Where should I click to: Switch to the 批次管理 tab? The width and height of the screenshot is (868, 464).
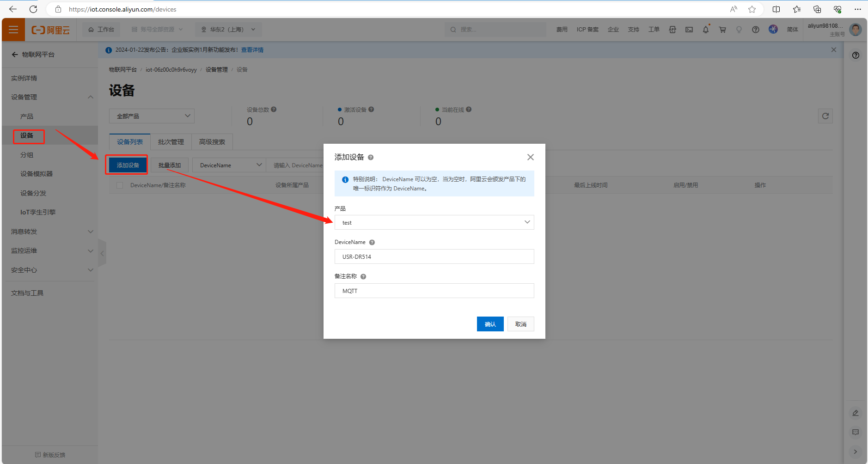coord(171,142)
